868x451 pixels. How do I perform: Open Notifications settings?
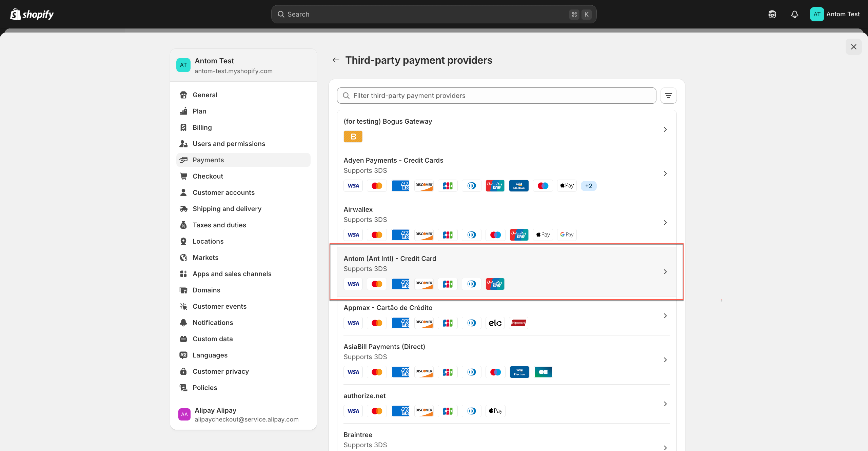pyautogui.click(x=243, y=323)
